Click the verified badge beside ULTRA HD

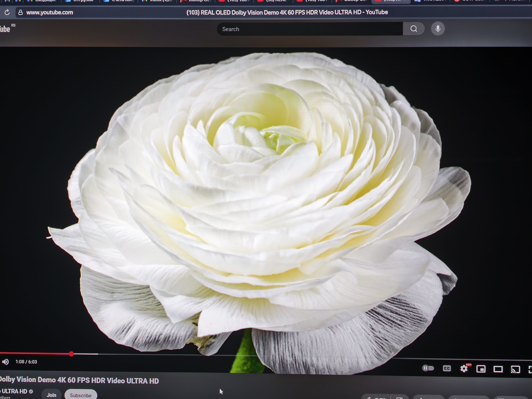(x=31, y=392)
